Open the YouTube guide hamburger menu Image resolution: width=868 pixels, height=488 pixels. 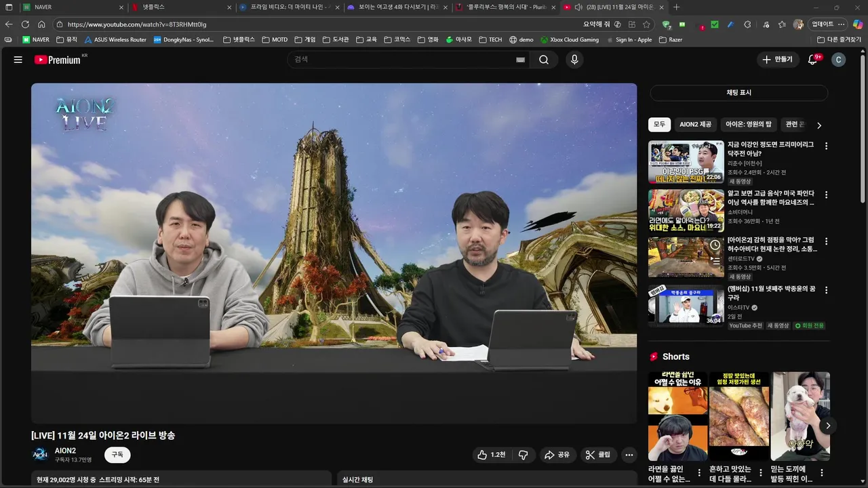18,60
